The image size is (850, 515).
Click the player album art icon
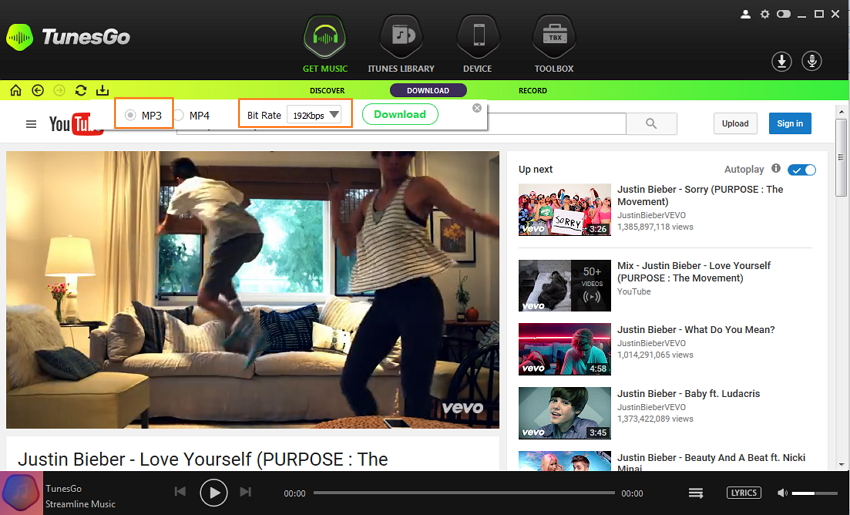click(x=21, y=493)
